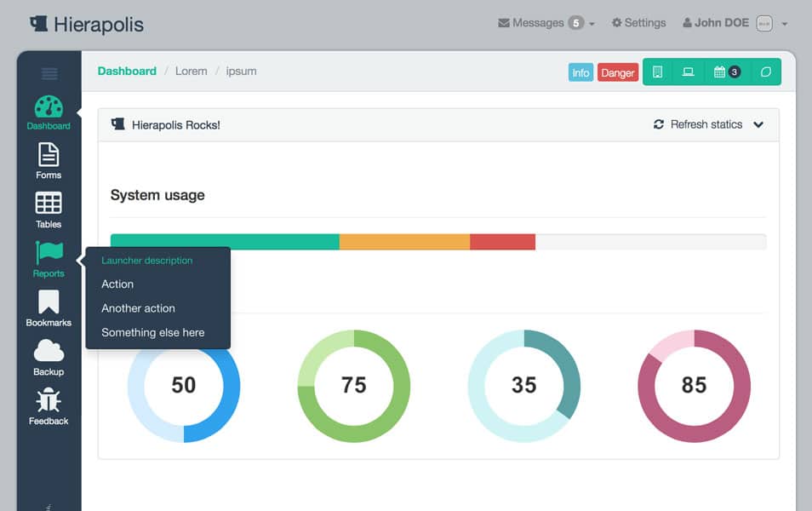Open Settings from the top bar
Image resolution: width=812 pixels, height=511 pixels.
pyautogui.click(x=638, y=23)
